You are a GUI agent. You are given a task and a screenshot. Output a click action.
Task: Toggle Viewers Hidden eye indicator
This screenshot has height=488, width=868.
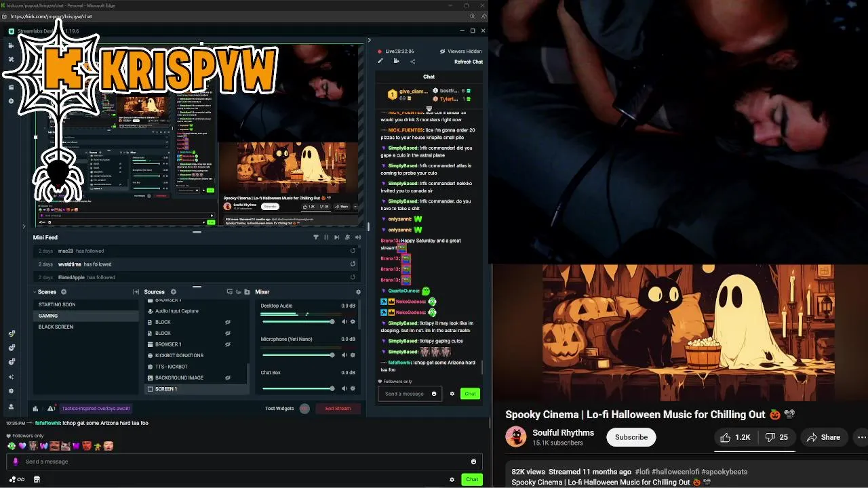(443, 52)
